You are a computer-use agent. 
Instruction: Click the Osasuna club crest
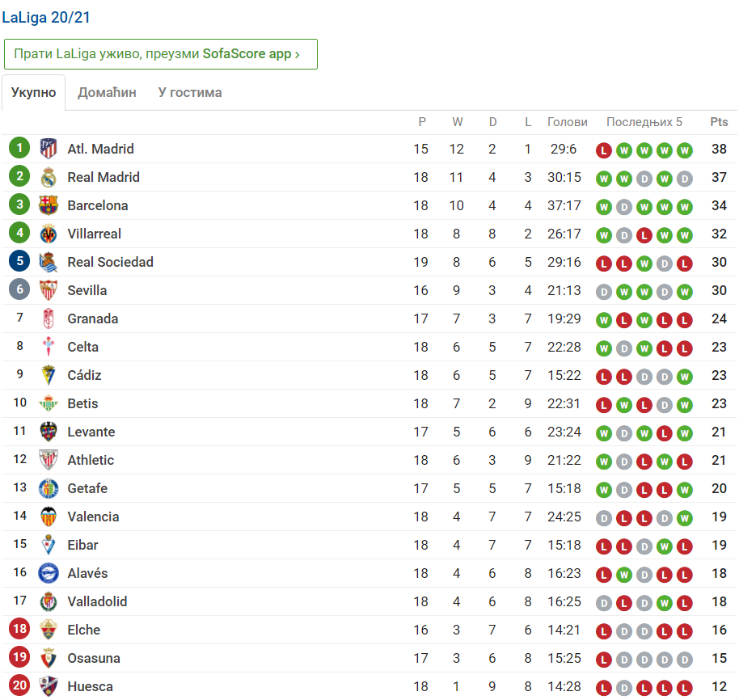tap(49, 658)
